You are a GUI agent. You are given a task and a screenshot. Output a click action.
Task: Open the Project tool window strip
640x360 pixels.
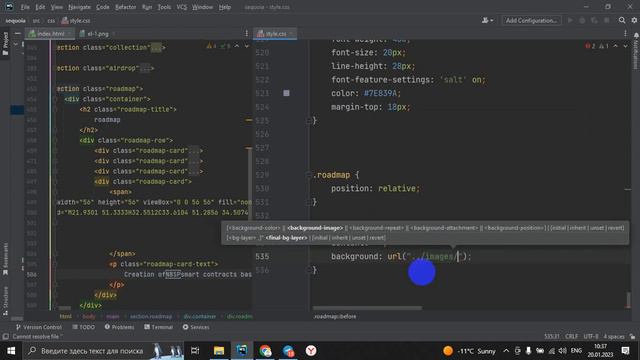5,44
